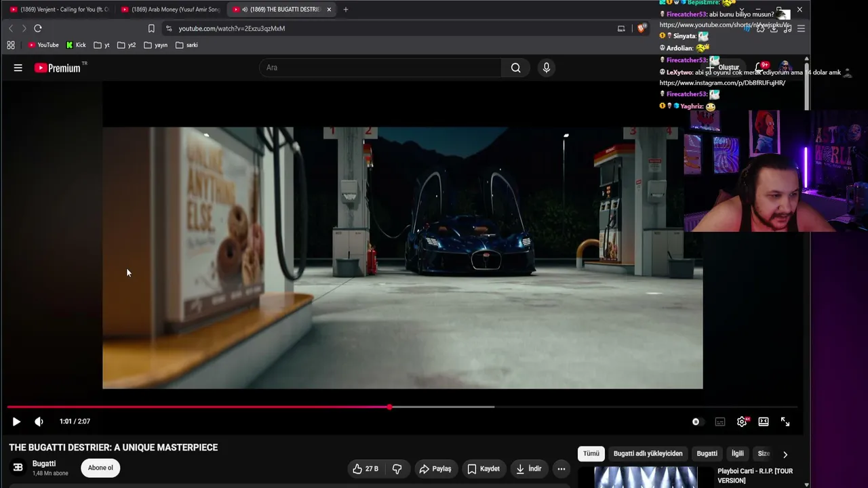The width and height of the screenshot is (868, 488).
Task: Click the Oluştur create button
Action: [723, 68]
